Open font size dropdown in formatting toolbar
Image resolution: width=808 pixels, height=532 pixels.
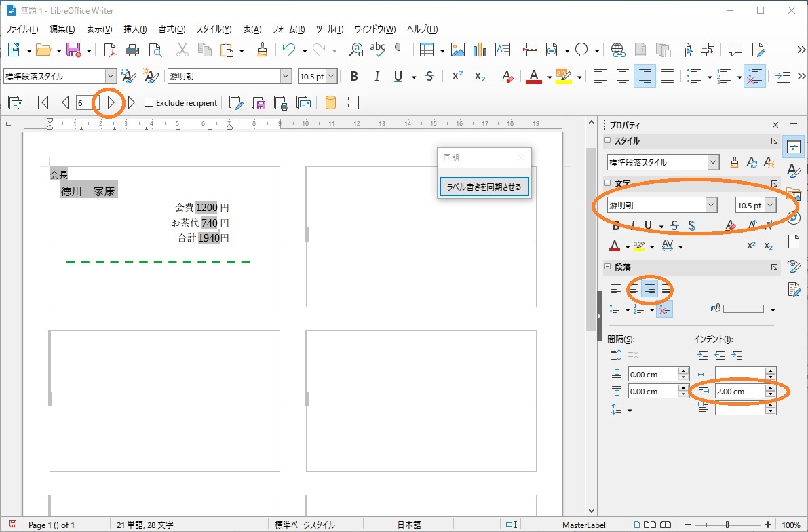click(331, 76)
